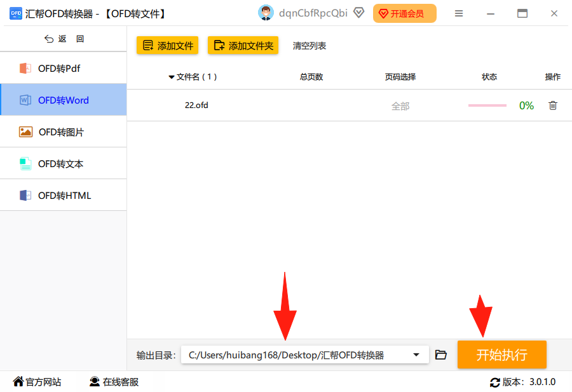The width and height of the screenshot is (572, 392).
Task: Click the user avatar icon
Action: (x=266, y=13)
